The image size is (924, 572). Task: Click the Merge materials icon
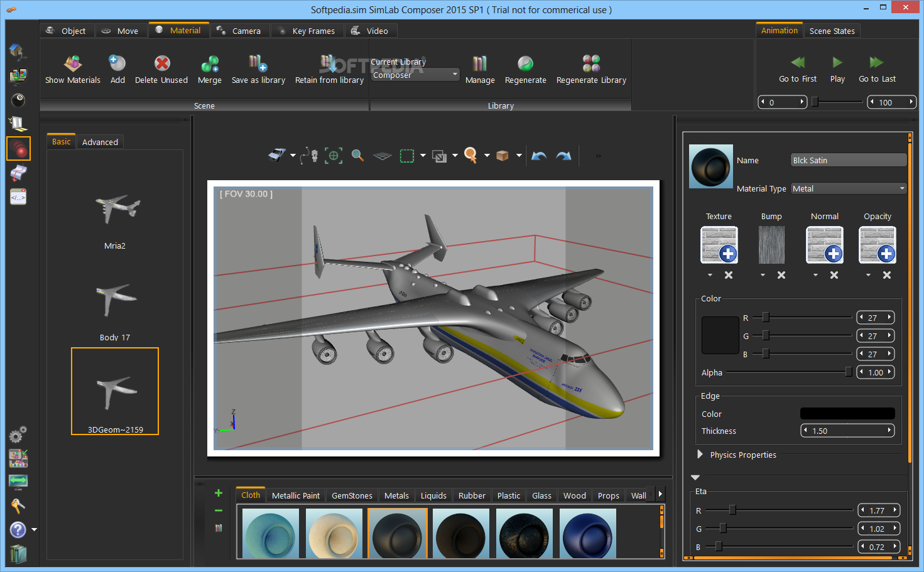[x=210, y=63]
